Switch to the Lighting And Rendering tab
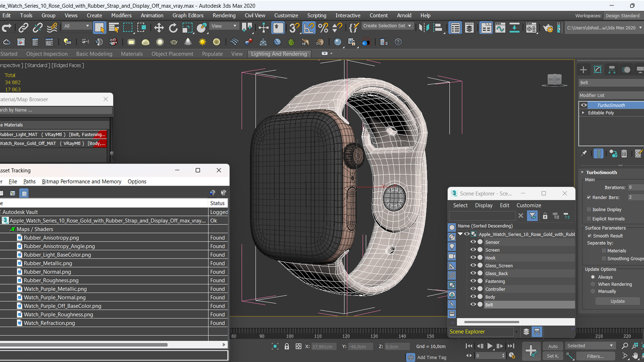Image resolution: width=644 pixels, height=362 pixels. [x=279, y=54]
